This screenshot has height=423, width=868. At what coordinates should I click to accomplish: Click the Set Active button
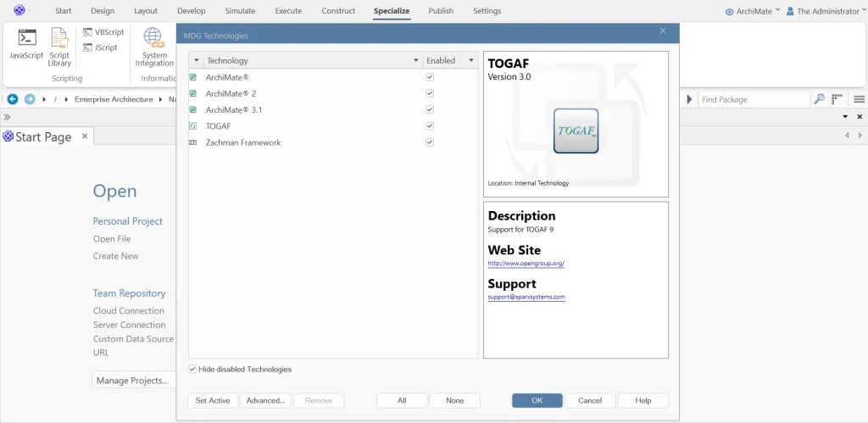[213, 400]
